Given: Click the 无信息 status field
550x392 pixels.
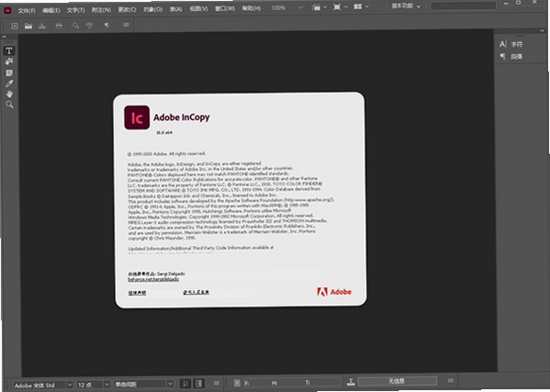Looking at the screenshot, I should tap(397, 381).
